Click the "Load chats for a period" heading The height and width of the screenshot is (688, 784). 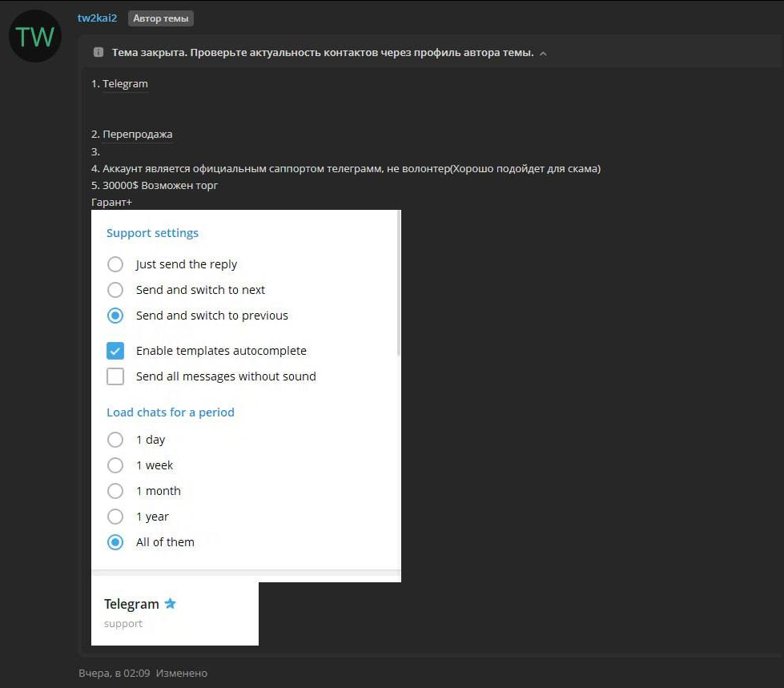tap(171, 412)
